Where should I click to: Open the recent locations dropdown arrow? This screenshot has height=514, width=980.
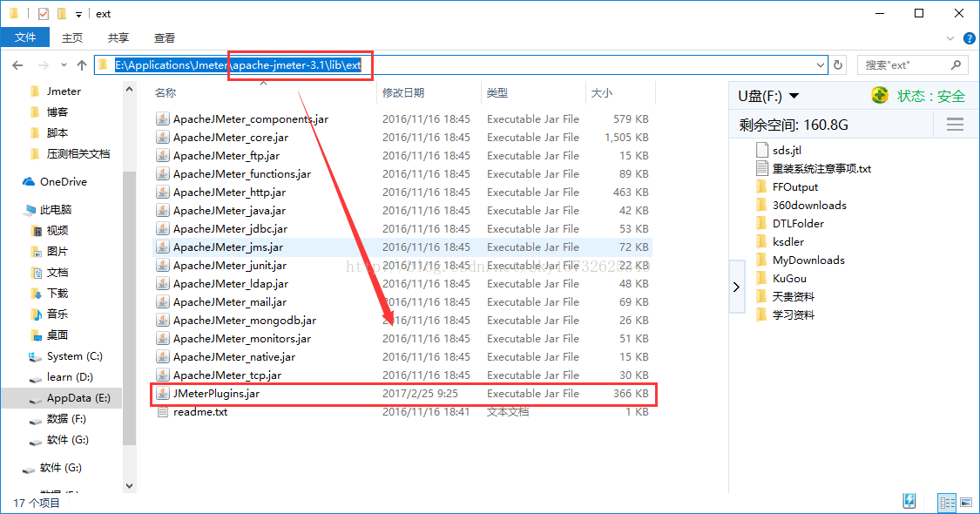click(64, 65)
